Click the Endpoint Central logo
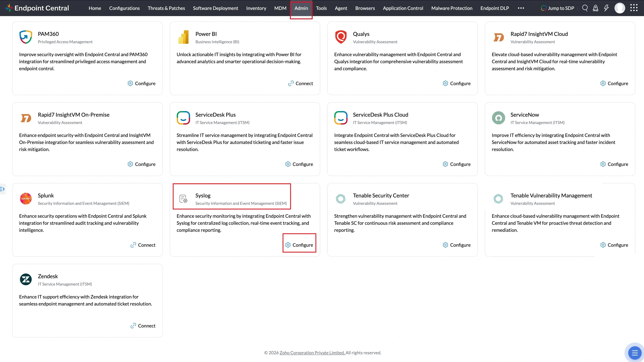This screenshot has width=644, height=362. point(37,8)
